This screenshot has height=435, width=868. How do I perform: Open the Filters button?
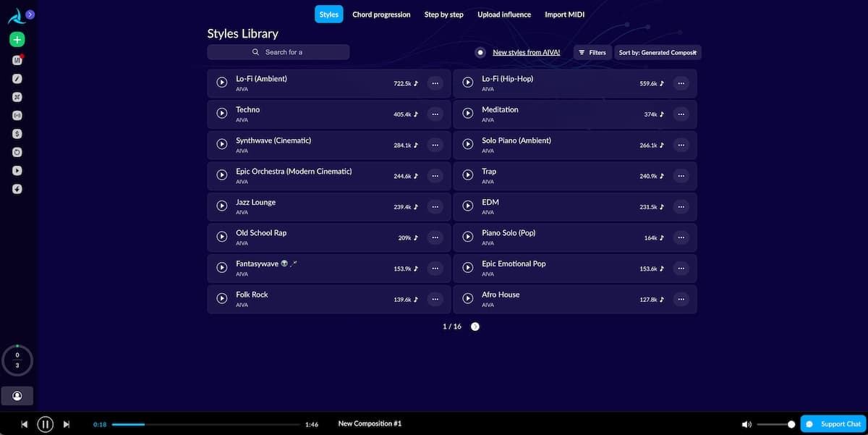point(592,52)
